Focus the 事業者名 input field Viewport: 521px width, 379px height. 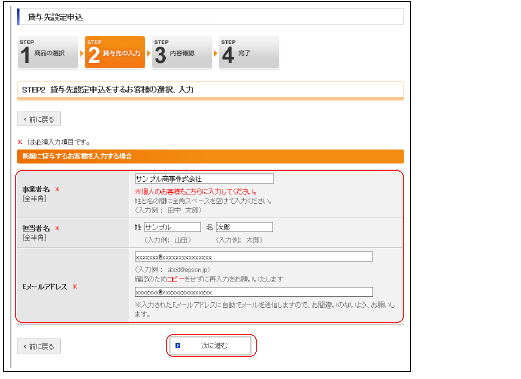point(204,179)
